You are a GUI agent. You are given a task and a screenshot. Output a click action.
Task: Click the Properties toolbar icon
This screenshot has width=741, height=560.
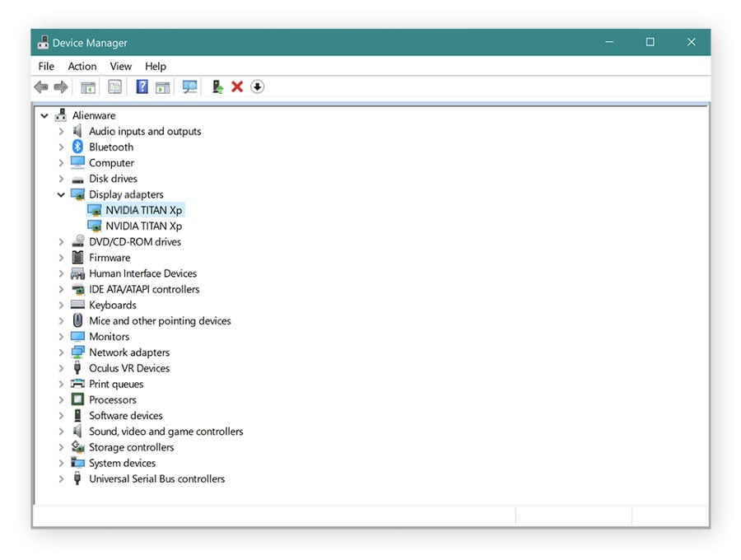[x=114, y=87]
